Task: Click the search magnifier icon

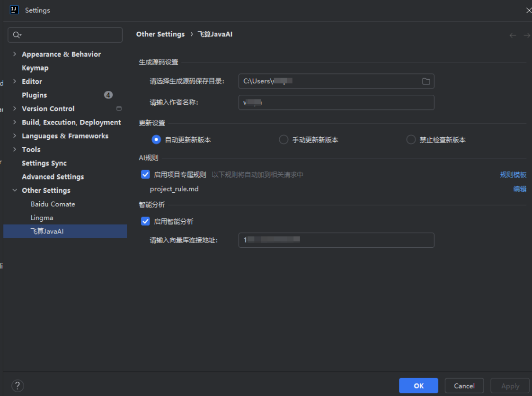Action: 17,35
